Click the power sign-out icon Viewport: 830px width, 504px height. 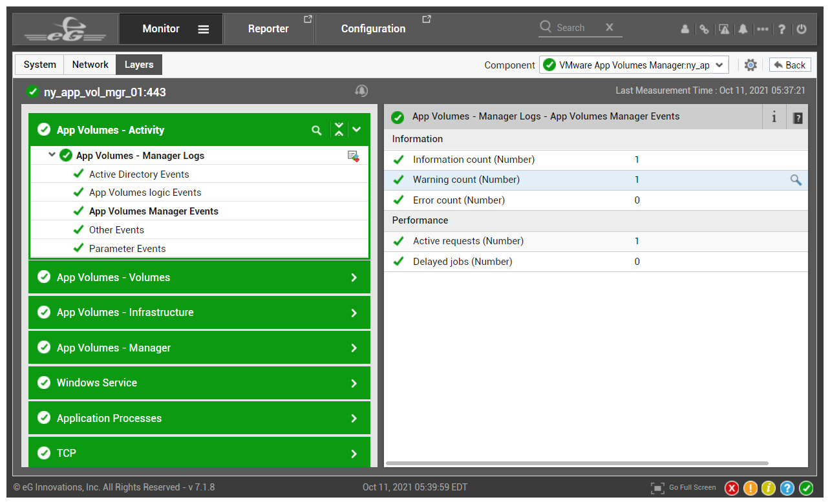(802, 29)
